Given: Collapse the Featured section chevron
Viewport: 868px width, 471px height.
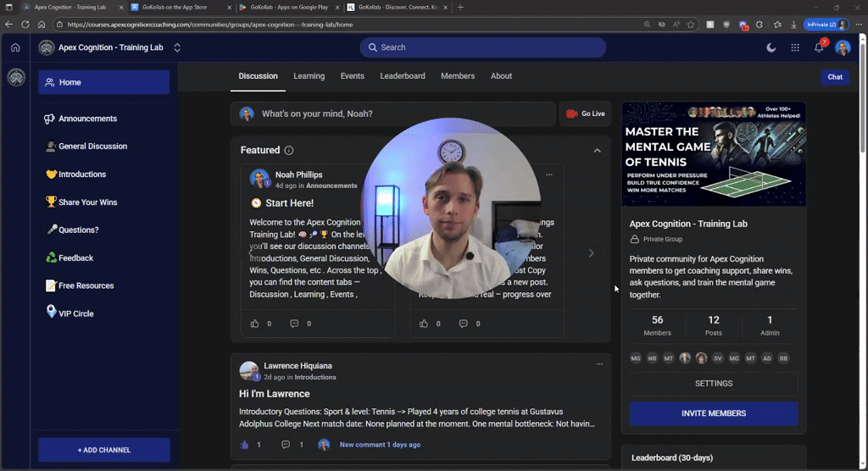Looking at the screenshot, I should (x=598, y=151).
